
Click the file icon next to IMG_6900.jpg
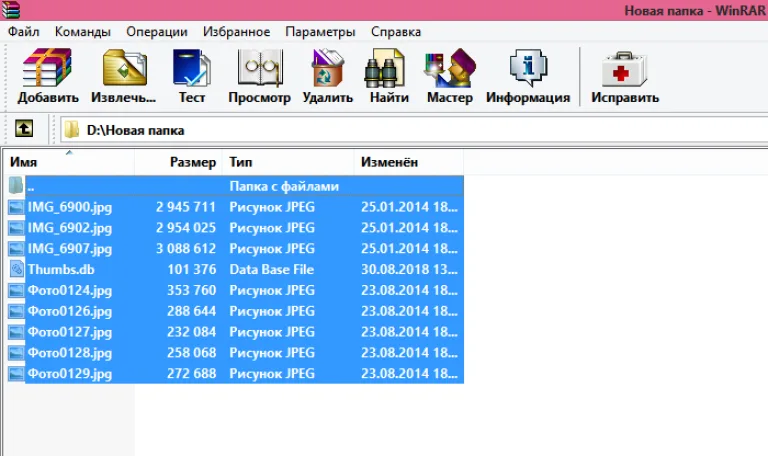16,207
